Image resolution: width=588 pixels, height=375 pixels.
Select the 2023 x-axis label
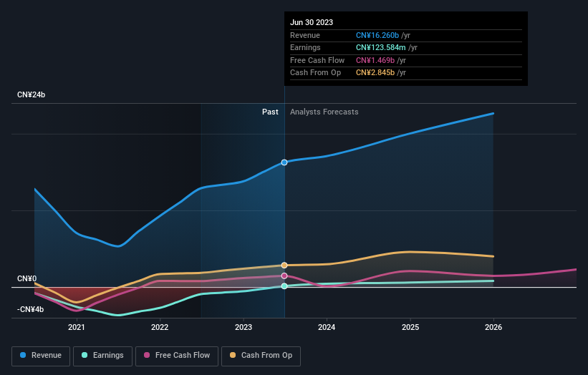244,327
